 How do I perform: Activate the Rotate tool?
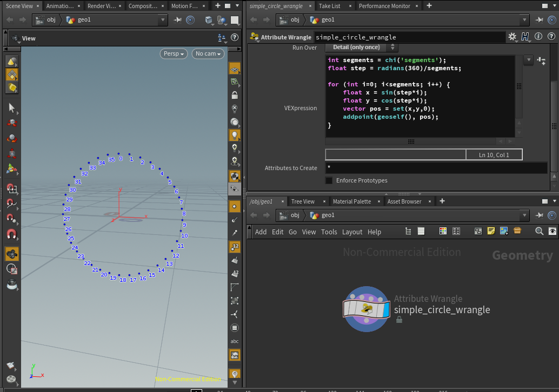12,138
